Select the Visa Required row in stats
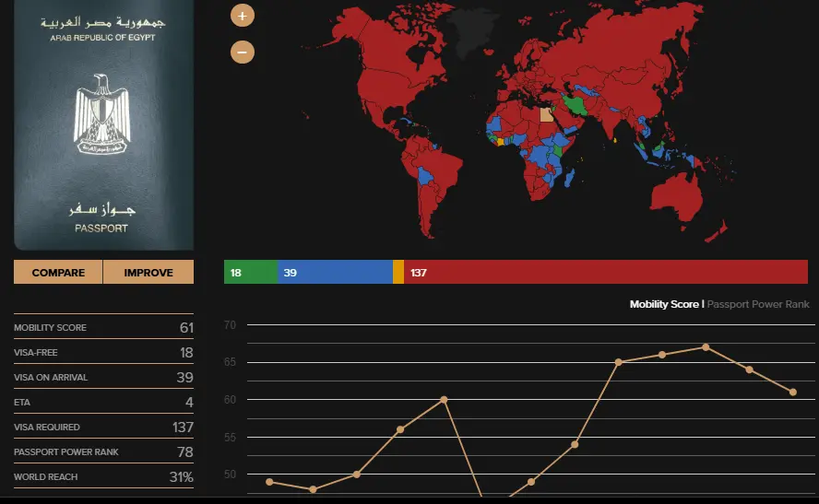Image resolution: width=819 pixels, height=504 pixels. pos(103,428)
